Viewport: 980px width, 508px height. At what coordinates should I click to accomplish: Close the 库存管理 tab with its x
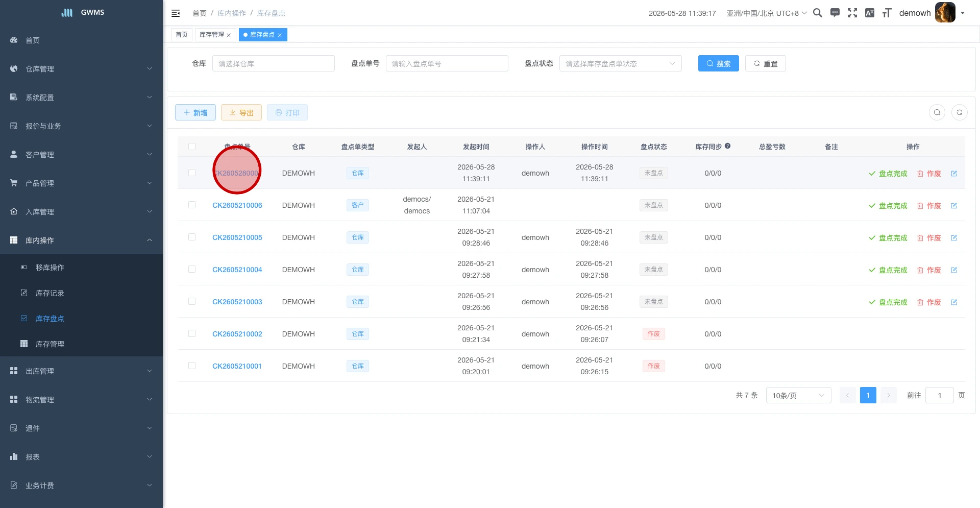point(229,35)
